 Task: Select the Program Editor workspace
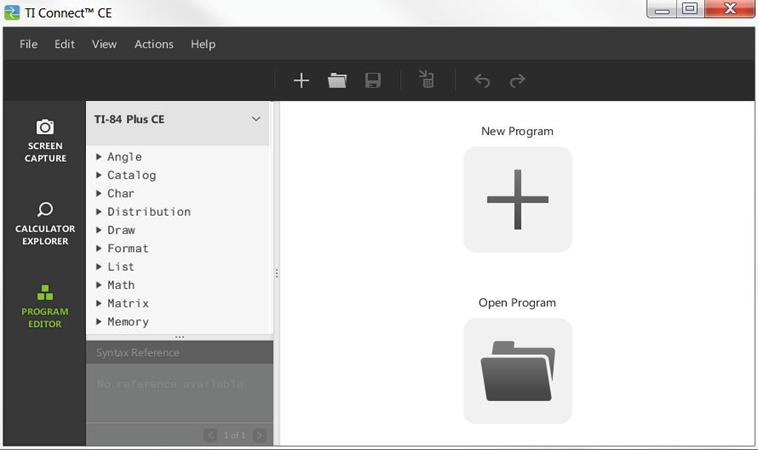(45, 306)
